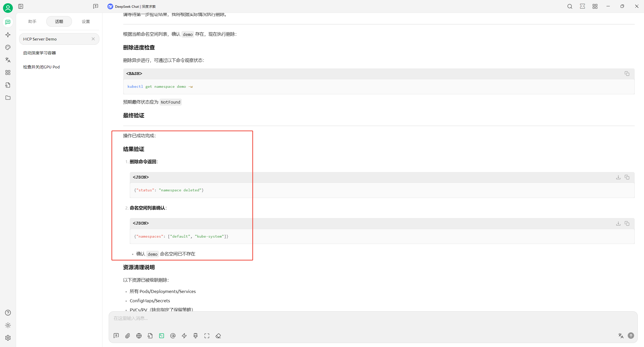
Task: Switch to the 助手 tab
Action: click(x=32, y=21)
